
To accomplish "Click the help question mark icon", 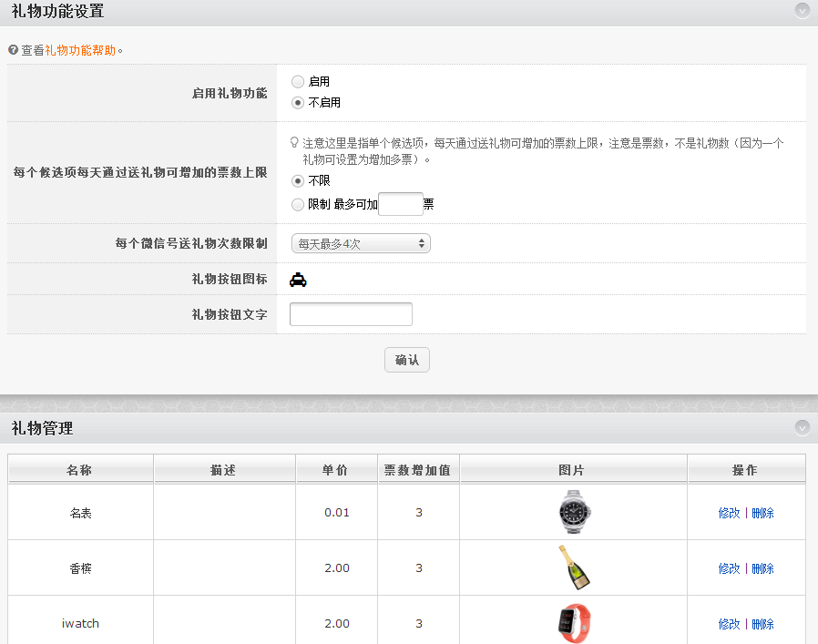I will (x=13, y=50).
